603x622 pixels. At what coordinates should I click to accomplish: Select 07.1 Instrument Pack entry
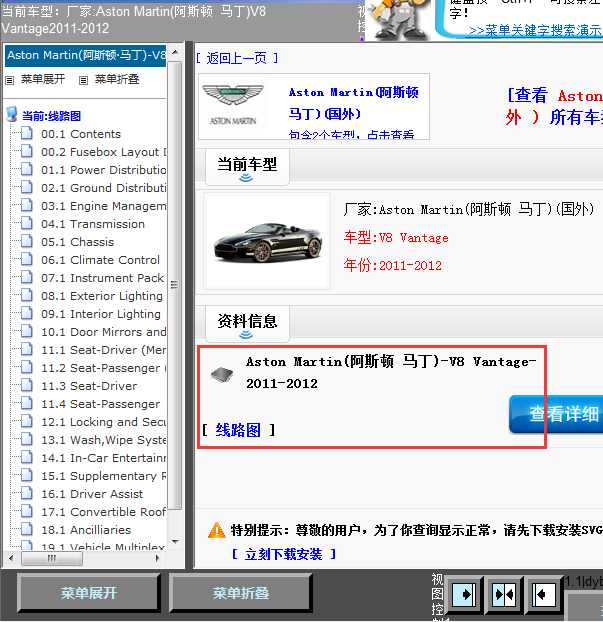pyautogui.click(x=103, y=278)
